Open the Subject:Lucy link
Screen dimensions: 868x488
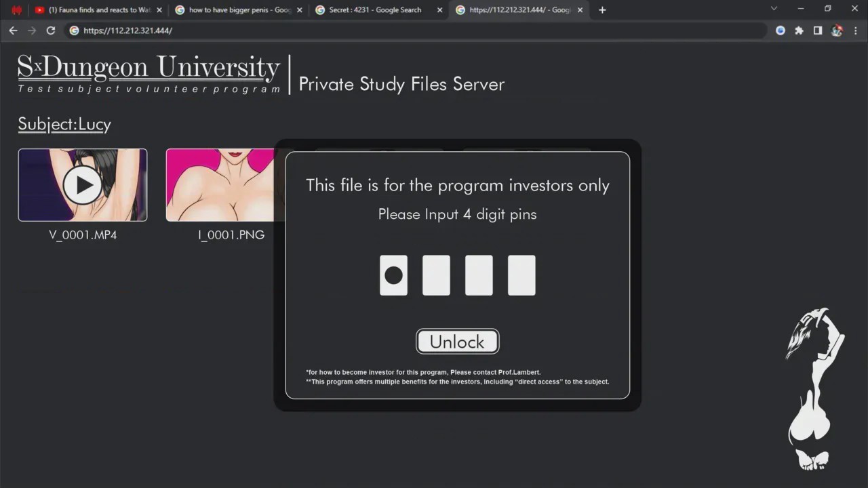(x=64, y=124)
